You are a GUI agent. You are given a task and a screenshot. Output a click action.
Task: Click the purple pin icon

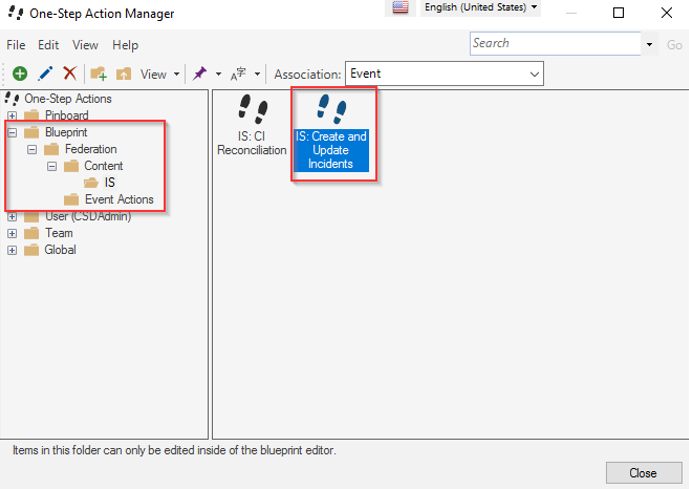[199, 74]
